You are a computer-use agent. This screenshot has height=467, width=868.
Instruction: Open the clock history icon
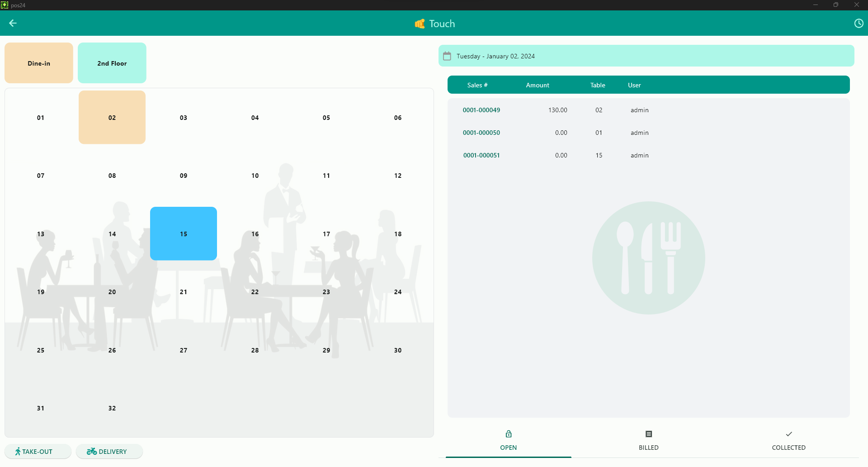[x=859, y=24]
